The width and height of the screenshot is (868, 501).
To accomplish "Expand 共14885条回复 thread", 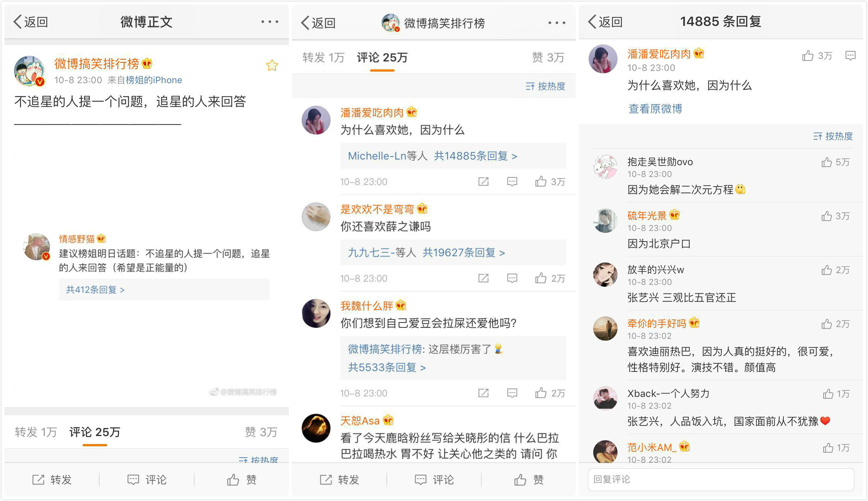I will click(x=475, y=156).
